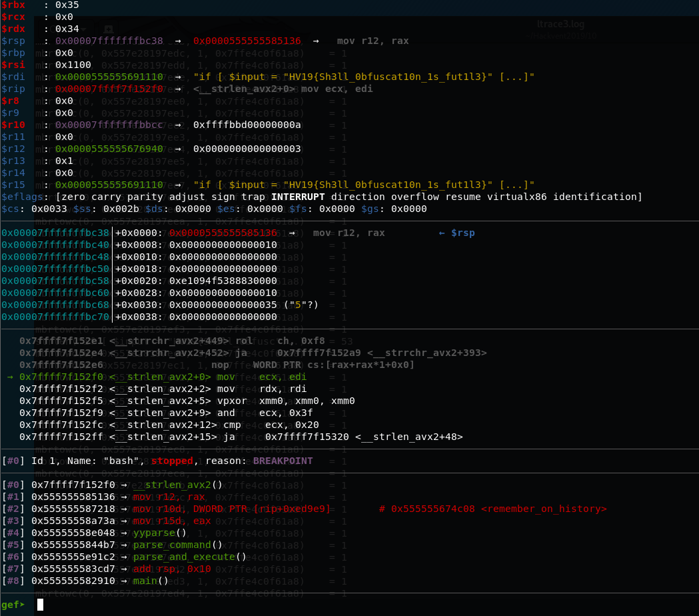This screenshot has height=616, width=699.
Task: Click the $r14 register name
Action: click(13, 173)
